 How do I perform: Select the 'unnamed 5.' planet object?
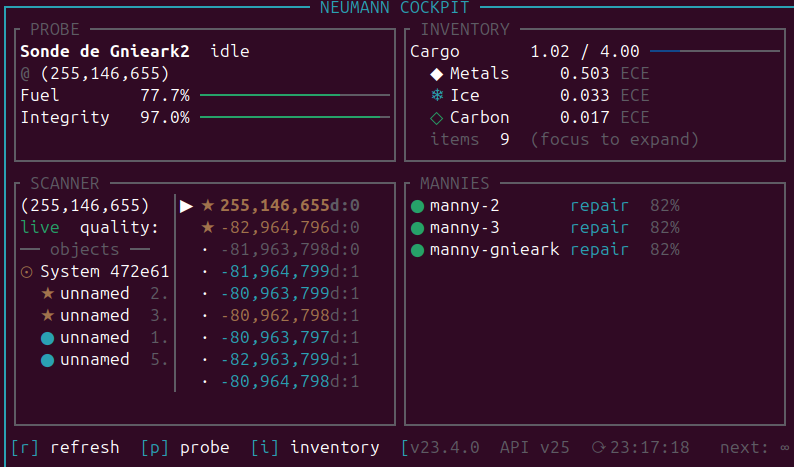click(104, 360)
